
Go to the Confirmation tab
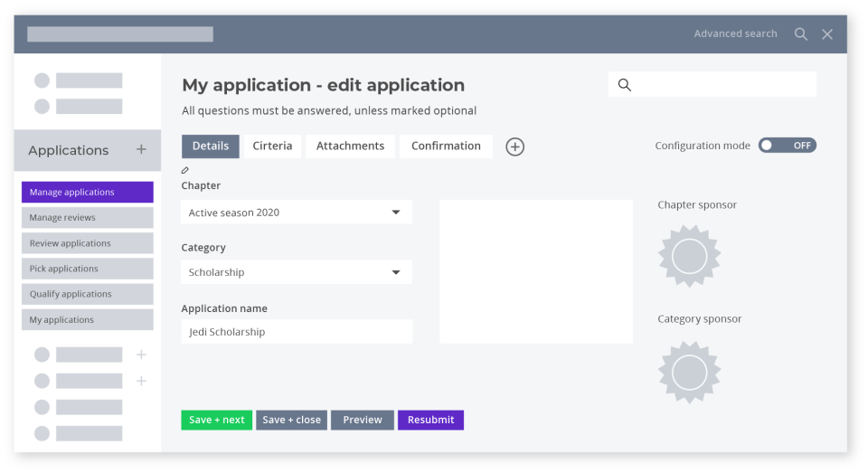(446, 147)
